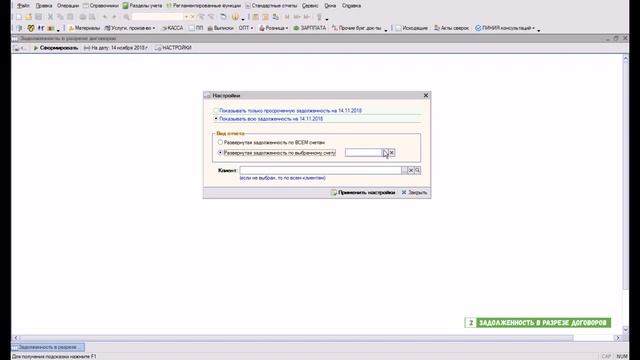Screen dimensions: 640x360
Task: Click the Закрыть button in dialog
Action: (414, 192)
